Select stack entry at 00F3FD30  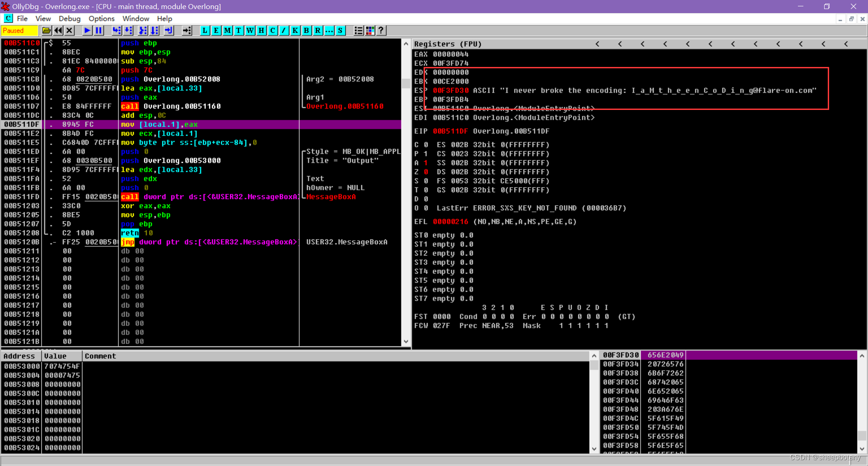(729, 355)
